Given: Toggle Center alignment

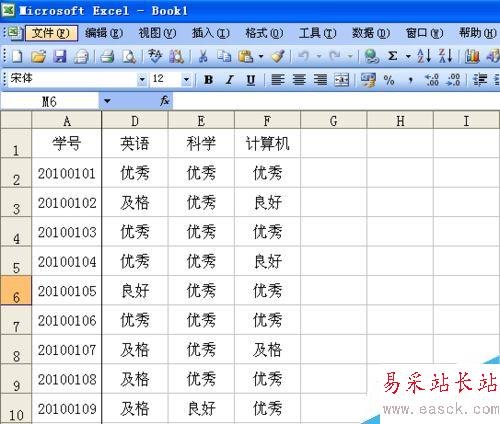Looking at the screenshot, I should point(299,80).
